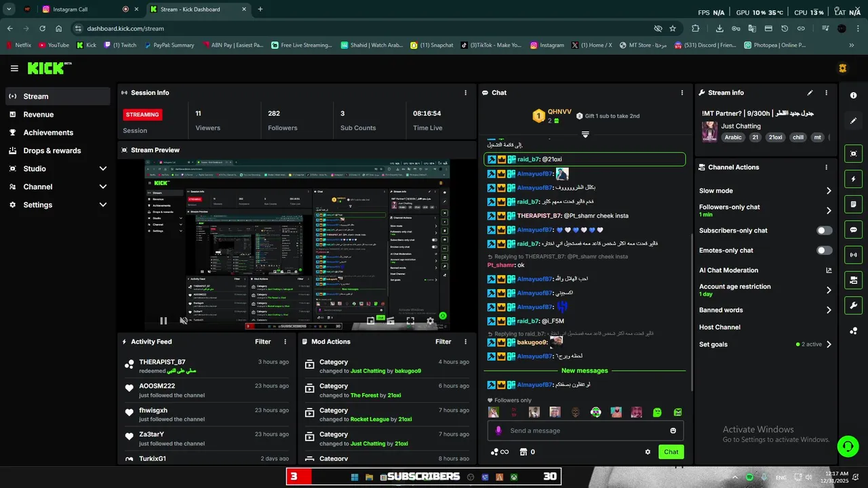Open chat settings gear beside Chat button

coord(648,452)
